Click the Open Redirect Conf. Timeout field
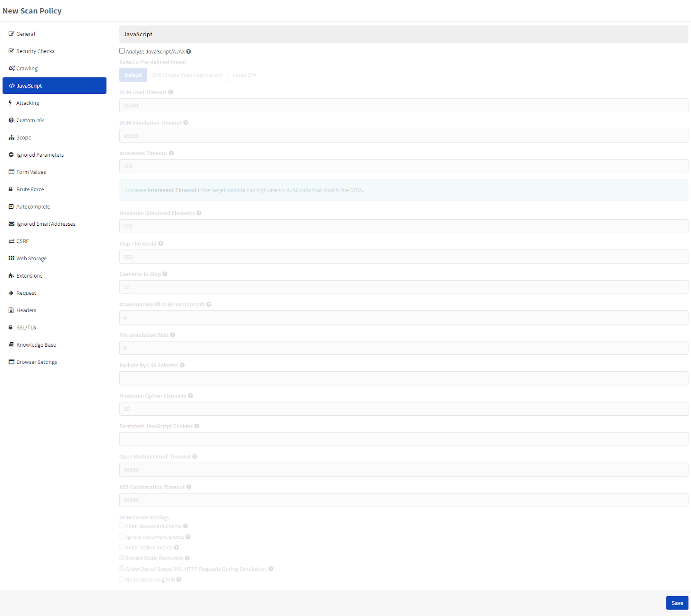691x616 pixels. pyautogui.click(x=404, y=470)
